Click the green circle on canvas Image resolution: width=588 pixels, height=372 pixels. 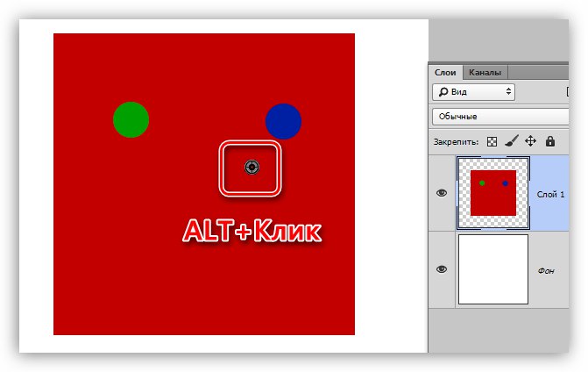pyautogui.click(x=131, y=119)
